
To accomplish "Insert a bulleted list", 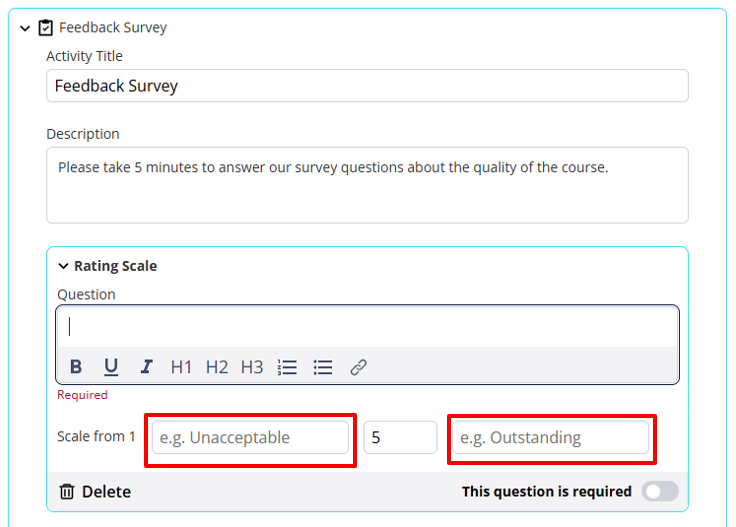I will [323, 367].
